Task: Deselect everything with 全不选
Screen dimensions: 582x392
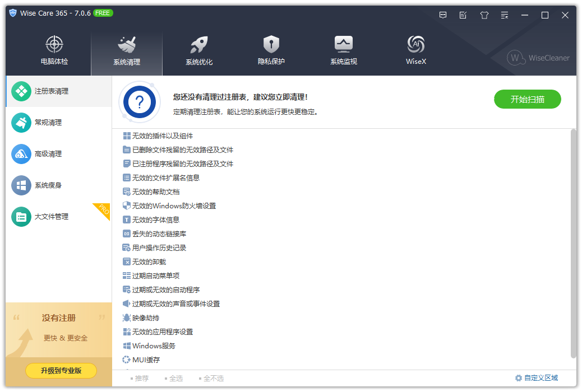Action: click(212, 378)
